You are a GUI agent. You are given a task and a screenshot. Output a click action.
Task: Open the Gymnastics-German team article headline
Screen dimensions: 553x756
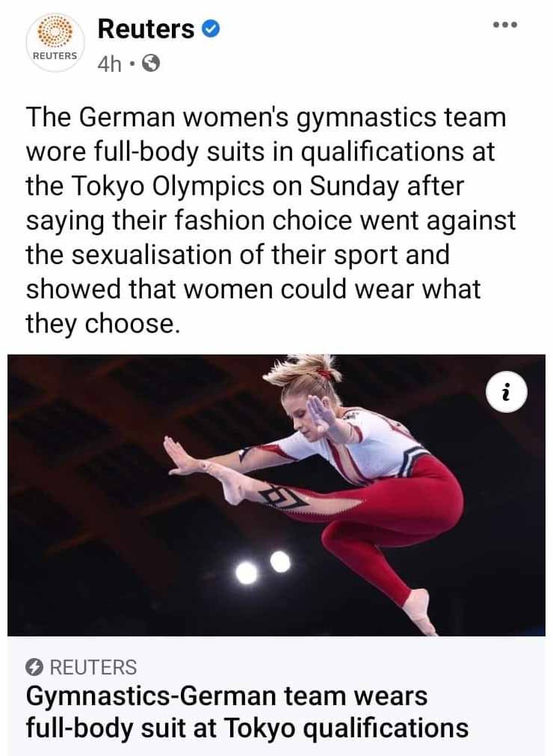point(247,712)
